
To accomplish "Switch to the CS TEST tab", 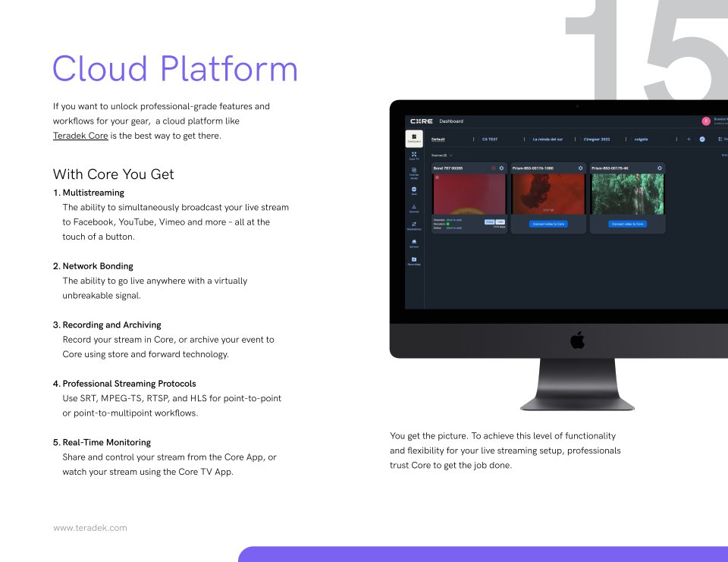I will click(x=490, y=140).
